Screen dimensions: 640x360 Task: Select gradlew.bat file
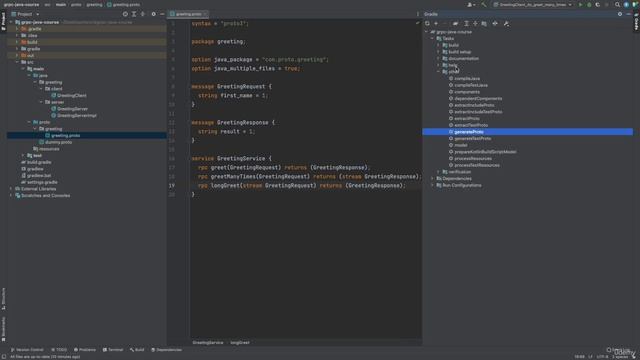39,176
